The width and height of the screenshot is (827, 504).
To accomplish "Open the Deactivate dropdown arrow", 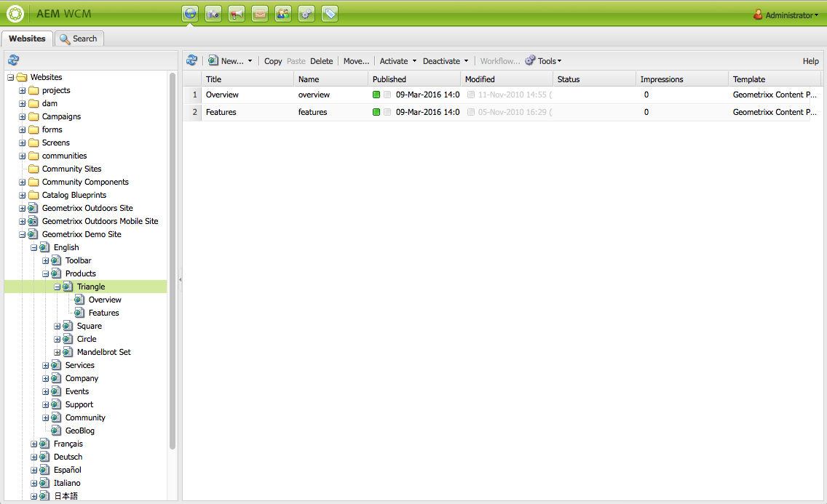I will click(466, 61).
